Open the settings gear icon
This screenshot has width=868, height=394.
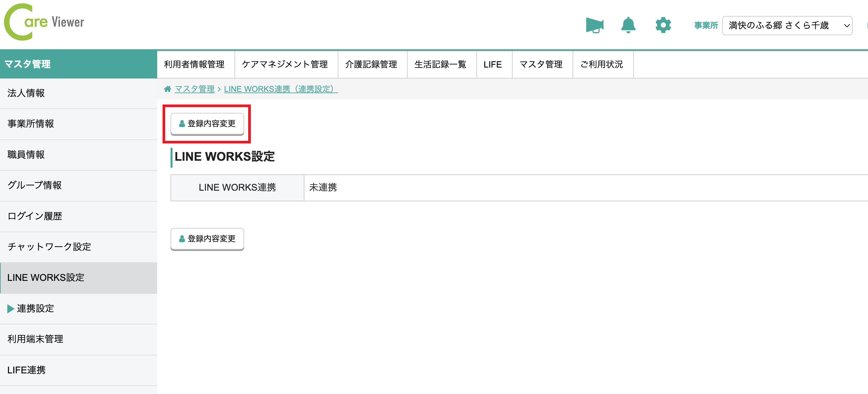tap(663, 25)
